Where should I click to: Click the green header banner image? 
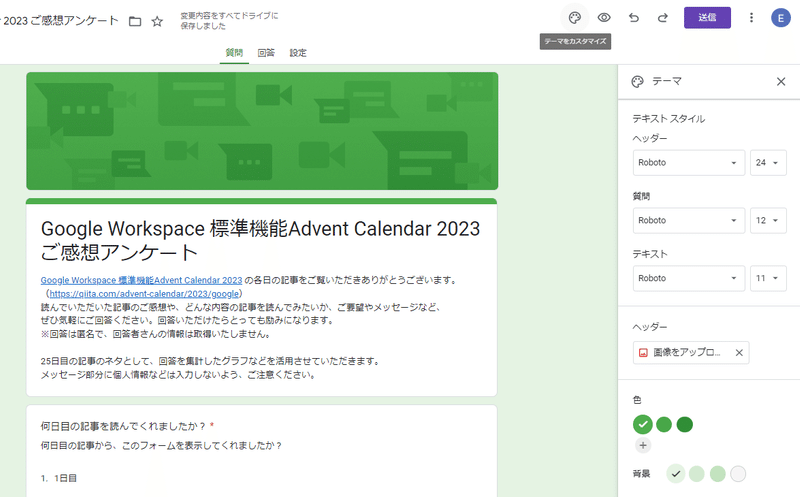pyautogui.click(x=262, y=131)
